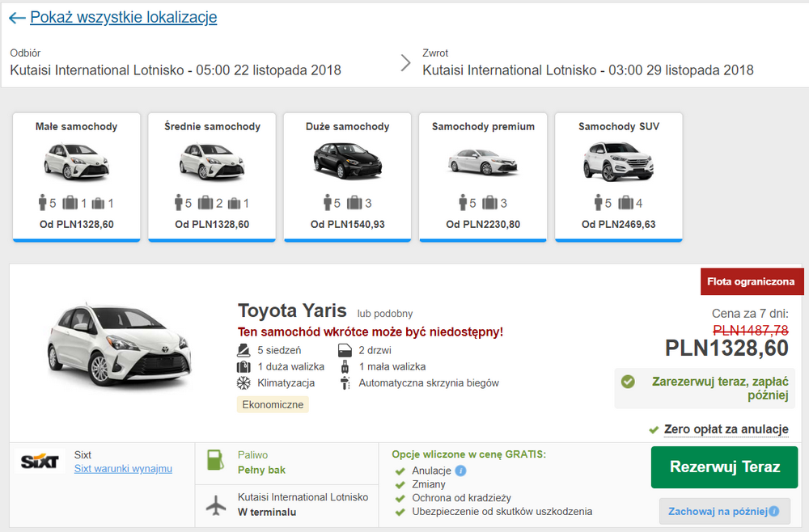Click Flota ograniczona red badge

coord(752,281)
